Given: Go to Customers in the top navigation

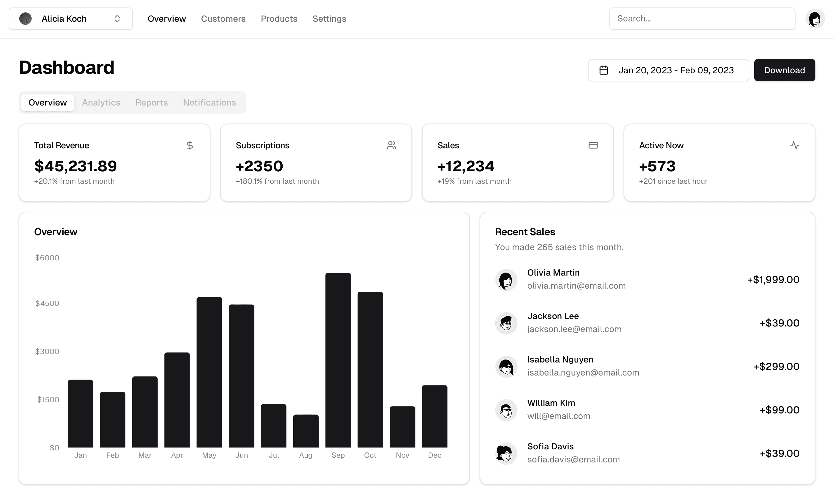Looking at the screenshot, I should 223,19.
